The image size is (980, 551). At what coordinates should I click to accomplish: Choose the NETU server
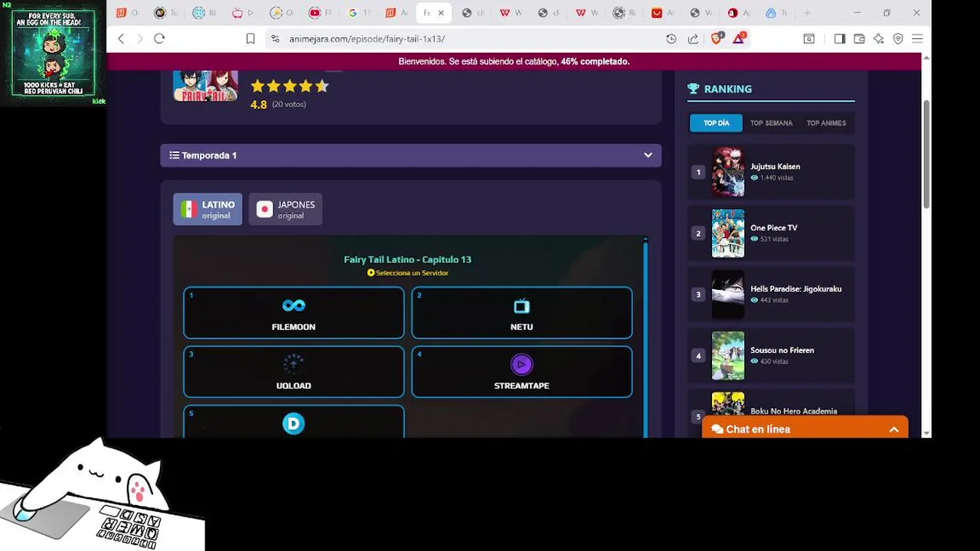click(522, 313)
